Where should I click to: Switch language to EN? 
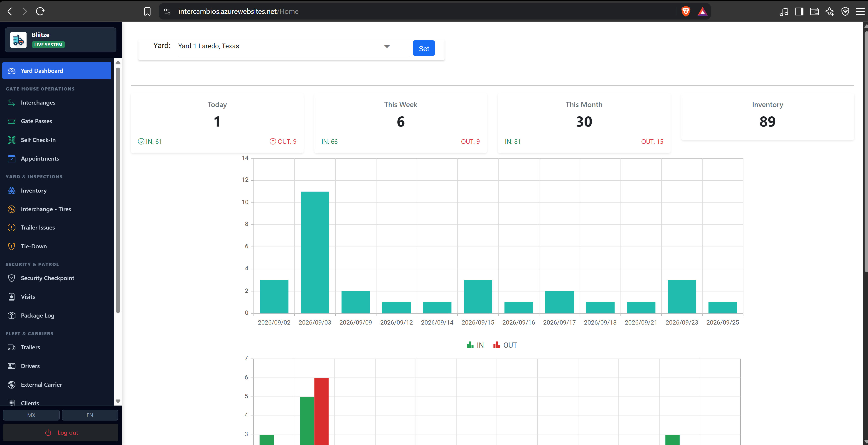(90, 415)
